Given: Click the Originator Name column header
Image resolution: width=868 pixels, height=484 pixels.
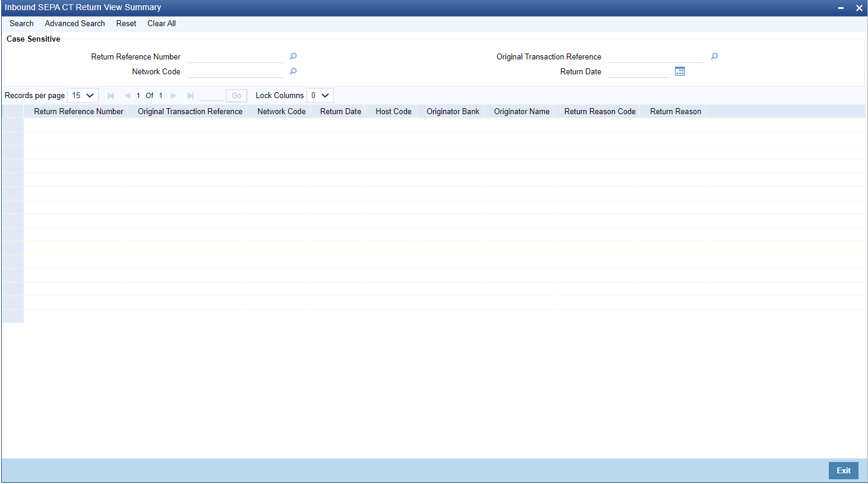Looking at the screenshot, I should [522, 112].
